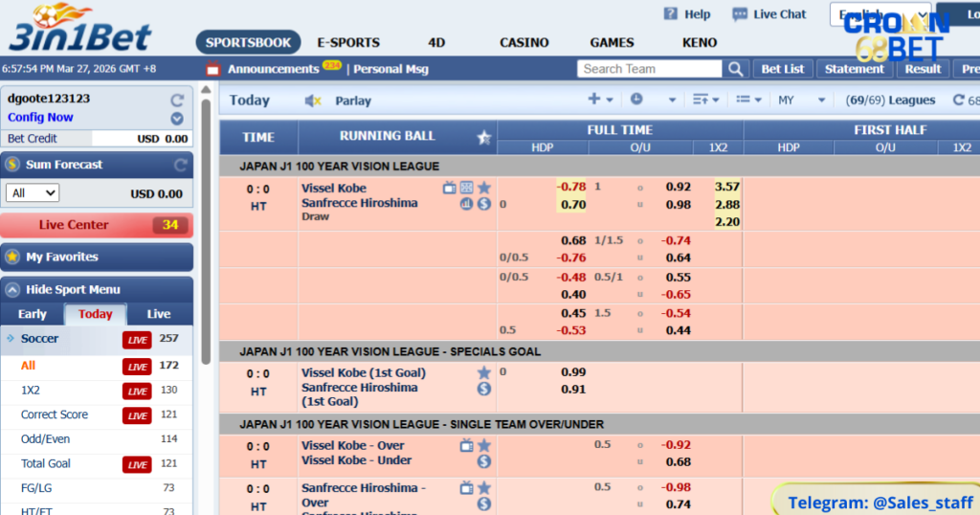This screenshot has width=980, height=515.
Task: Click the 3in1Bet logo
Action: point(80,28)
